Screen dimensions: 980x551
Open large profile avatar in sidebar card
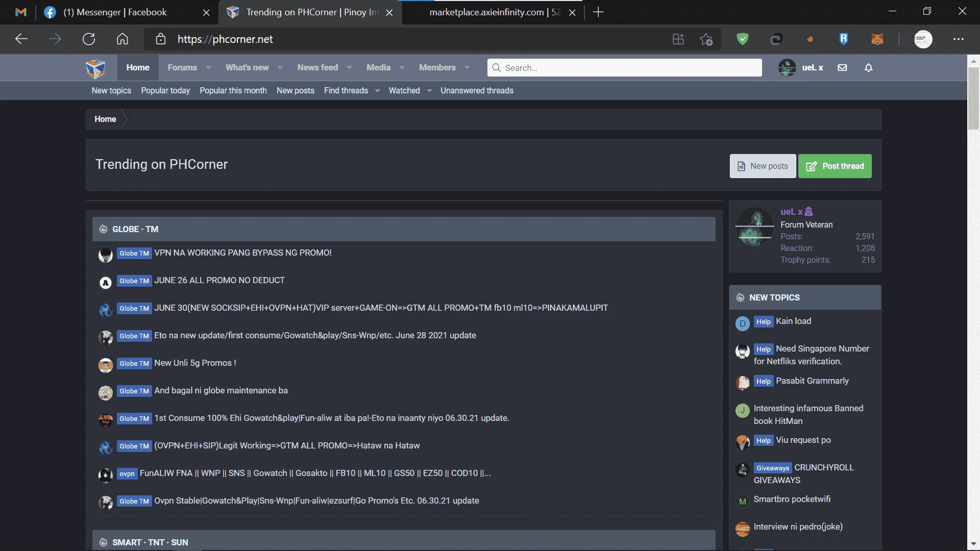[754, 227]
